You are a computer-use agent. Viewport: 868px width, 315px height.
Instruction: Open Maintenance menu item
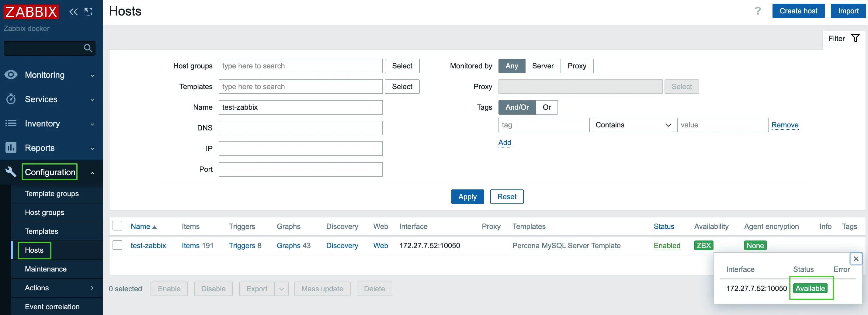pyautogui.click(x=46, y=269)
